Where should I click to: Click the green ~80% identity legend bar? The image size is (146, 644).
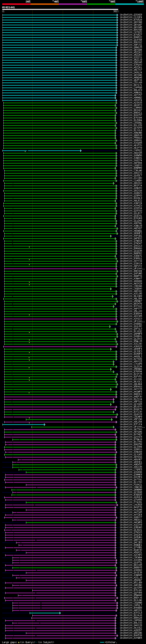point(101,4)
